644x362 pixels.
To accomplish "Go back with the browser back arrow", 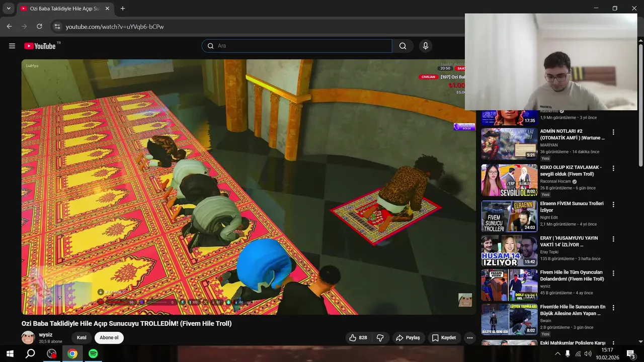I will coord(9,27).
